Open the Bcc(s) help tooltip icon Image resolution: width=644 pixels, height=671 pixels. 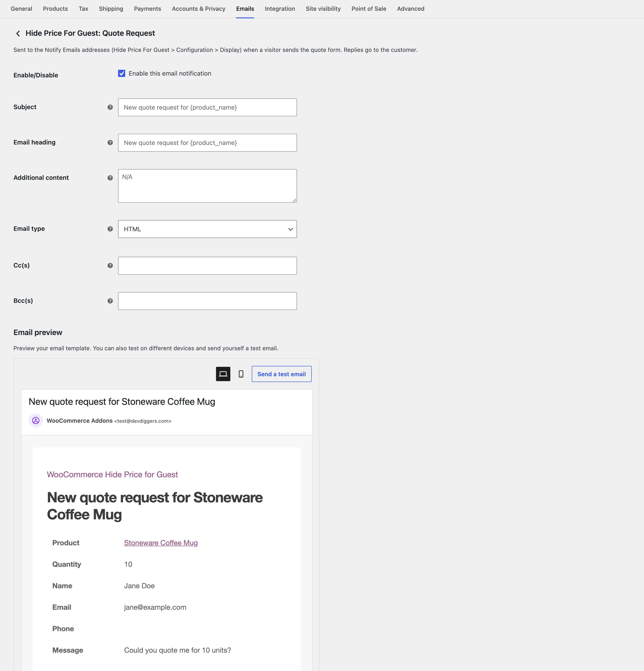pos(110,301)
